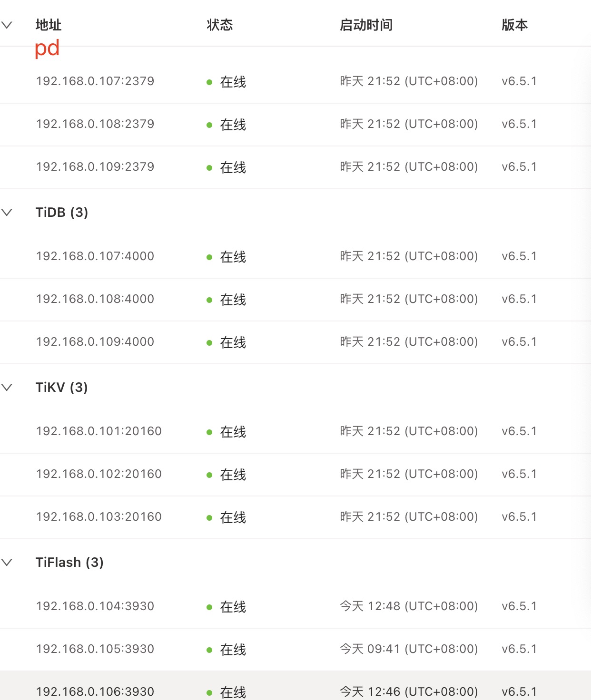
Task: Collapse the TiDB (3) group chevron
Action: (7, 212)
